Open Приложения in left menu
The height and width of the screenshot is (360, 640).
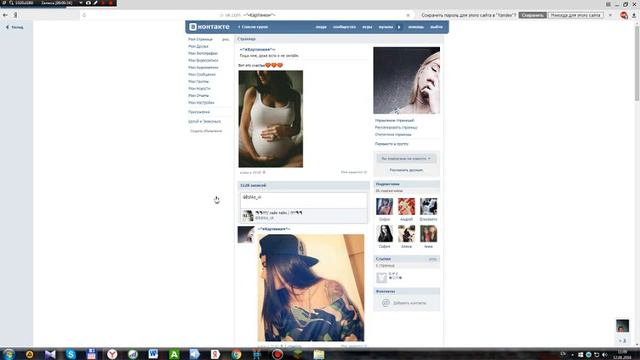click(199, 112)
